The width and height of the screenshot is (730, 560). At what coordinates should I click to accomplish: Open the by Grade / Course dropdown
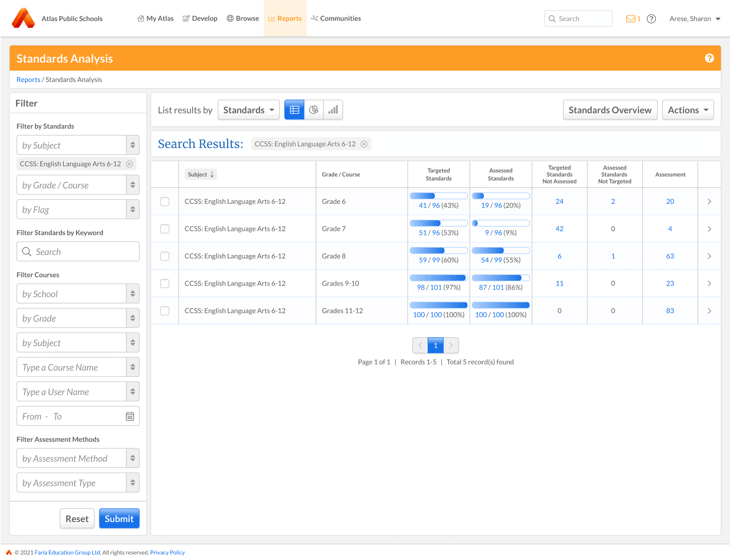(x=78, y=185)
